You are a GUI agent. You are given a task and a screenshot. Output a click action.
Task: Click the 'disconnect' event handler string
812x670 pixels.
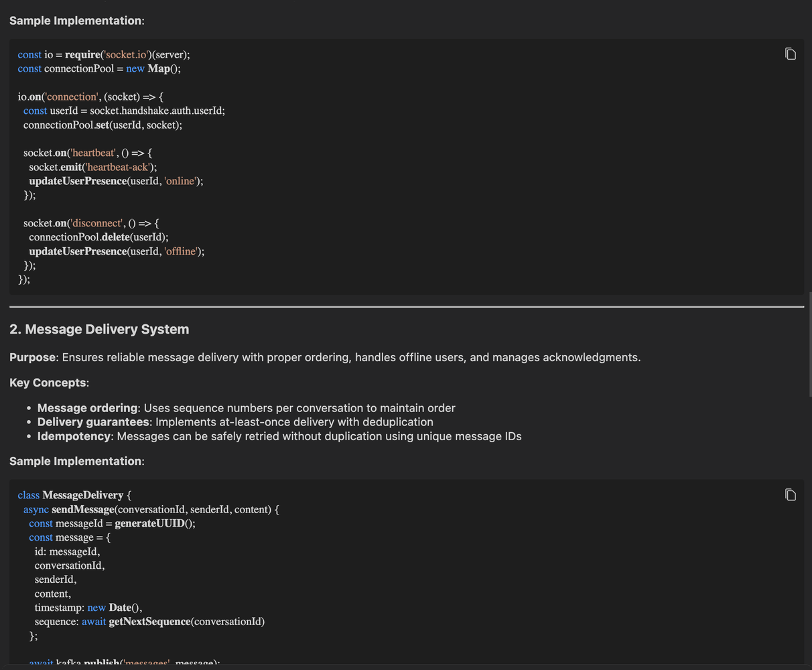click(96, 222)
